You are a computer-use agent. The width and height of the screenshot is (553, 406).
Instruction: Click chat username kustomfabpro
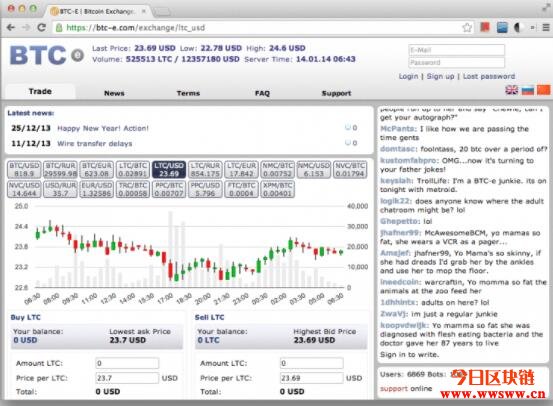pos(409,160)
